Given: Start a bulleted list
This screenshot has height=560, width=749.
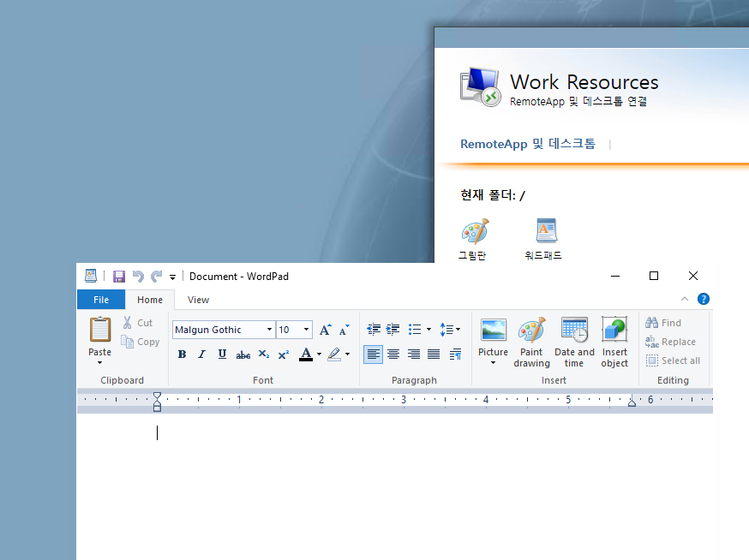Looking at the screenshot, I should [x=415, y=330].
